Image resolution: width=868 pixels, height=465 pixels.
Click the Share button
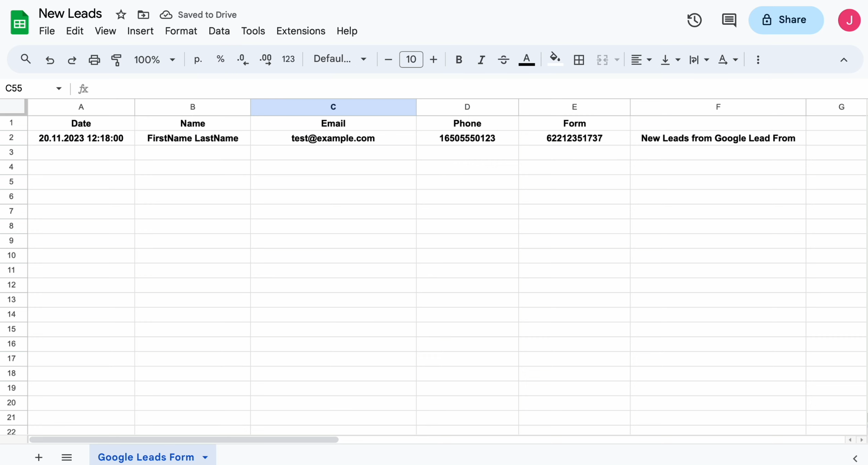[786, 20]
